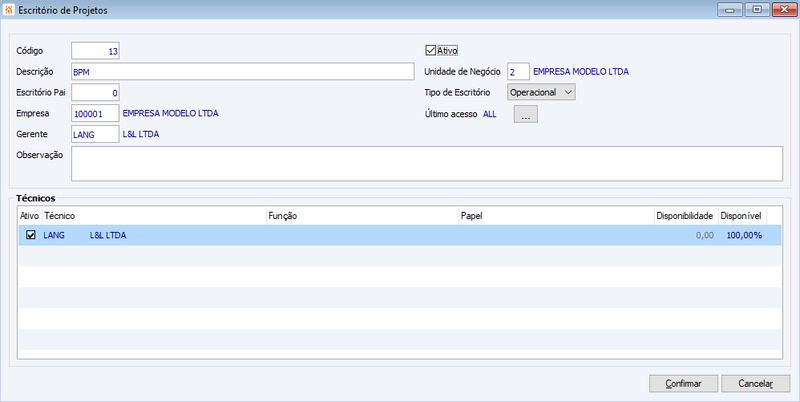Open the Tipo de Escritório dropdown
The height and width of the screenshot is (402, 800).
541,92
